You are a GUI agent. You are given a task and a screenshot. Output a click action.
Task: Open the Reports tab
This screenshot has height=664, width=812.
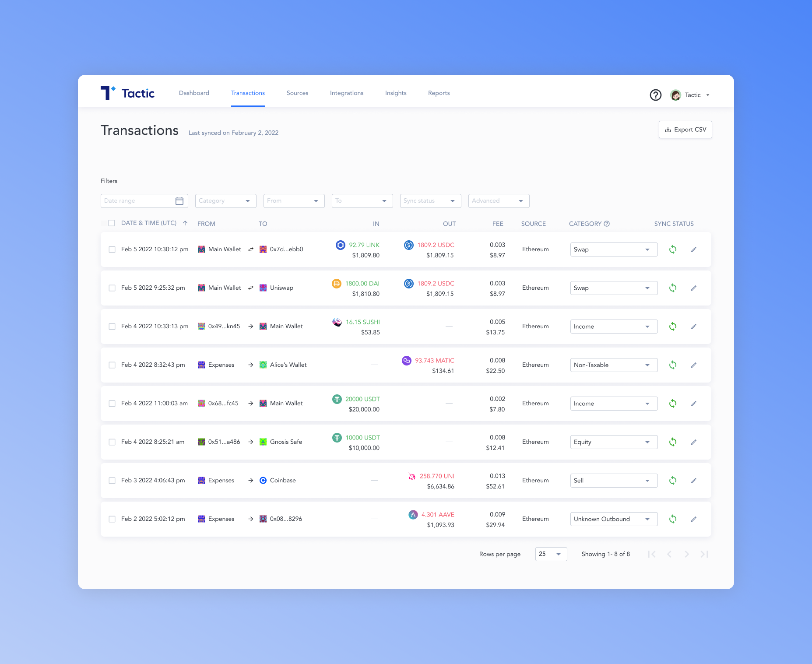tap(439, 93)
